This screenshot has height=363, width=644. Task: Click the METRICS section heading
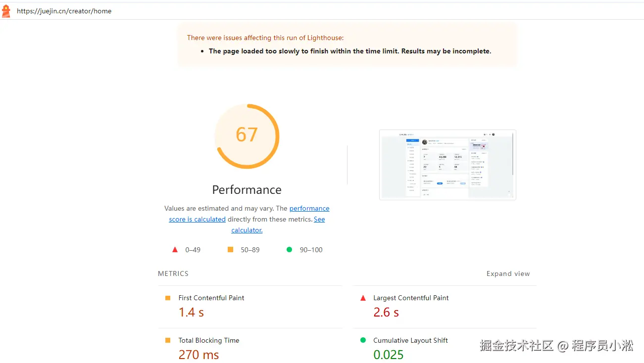(173, 273)
